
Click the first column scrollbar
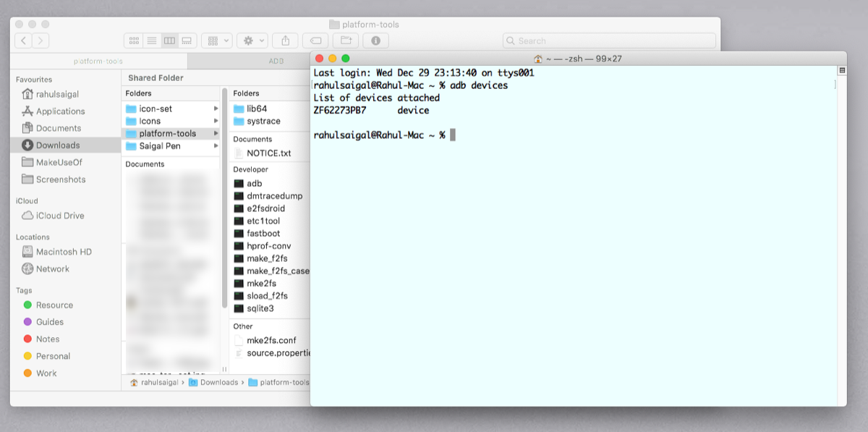click(224, 198)
